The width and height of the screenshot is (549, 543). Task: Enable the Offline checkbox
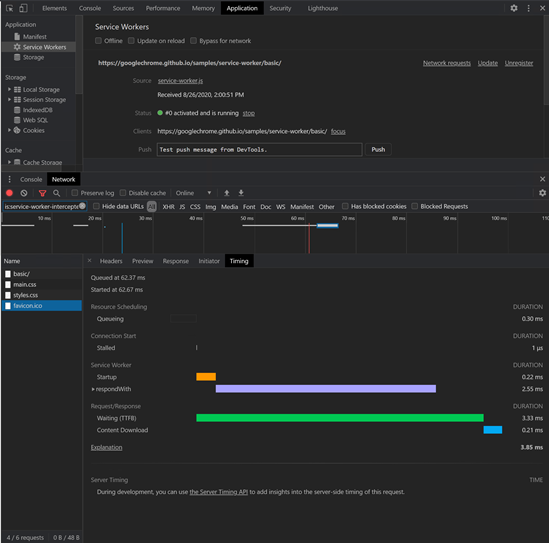(98, 41)
